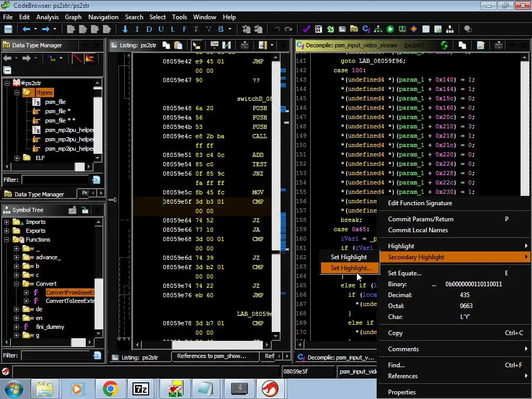532x399 pixels.
Task: Open the Tools menu
Action: coord(179,17)
